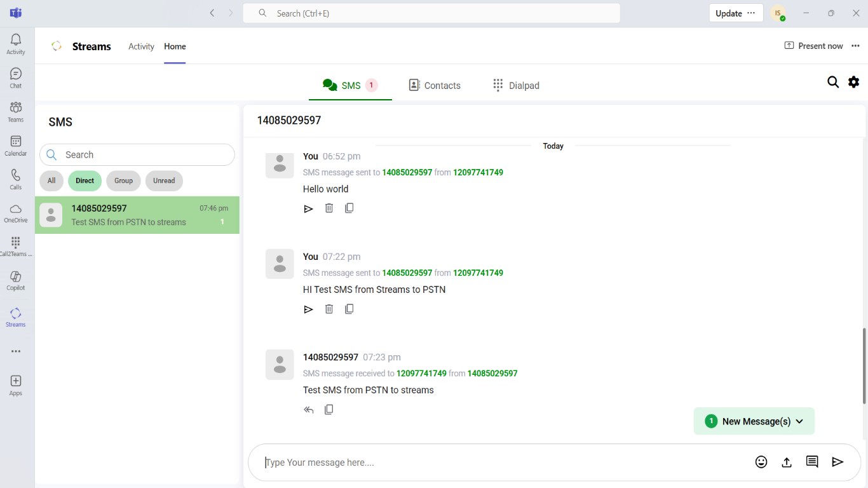Click the upload attachment icon

[x=787, y=462]
